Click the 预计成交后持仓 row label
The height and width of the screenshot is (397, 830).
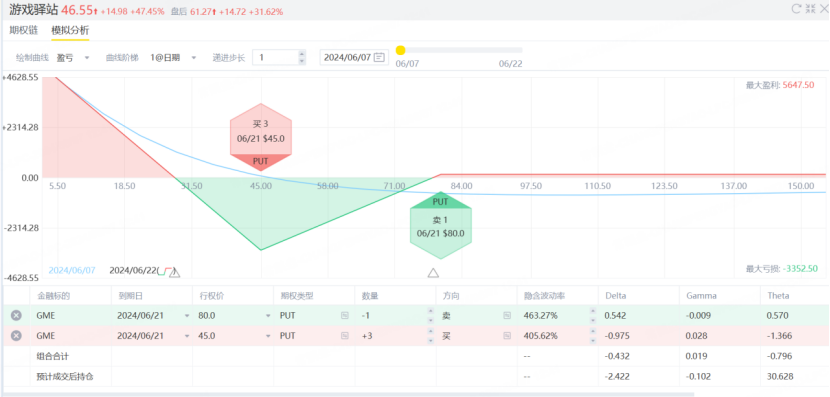pyautogui.click(x=66, y=377)
